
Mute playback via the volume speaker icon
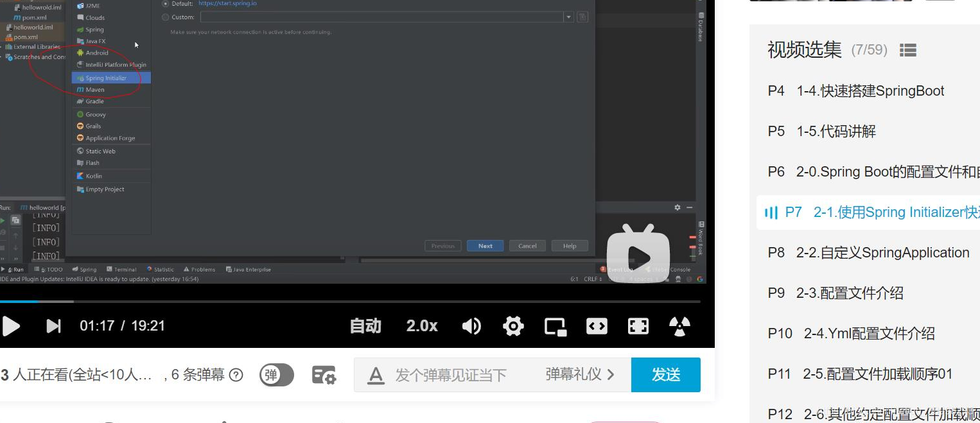tap(471, 326)
